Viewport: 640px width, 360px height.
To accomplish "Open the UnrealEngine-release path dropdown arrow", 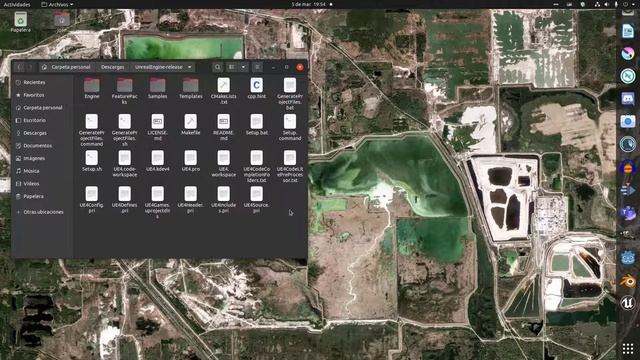I will [x=189, y=67].
